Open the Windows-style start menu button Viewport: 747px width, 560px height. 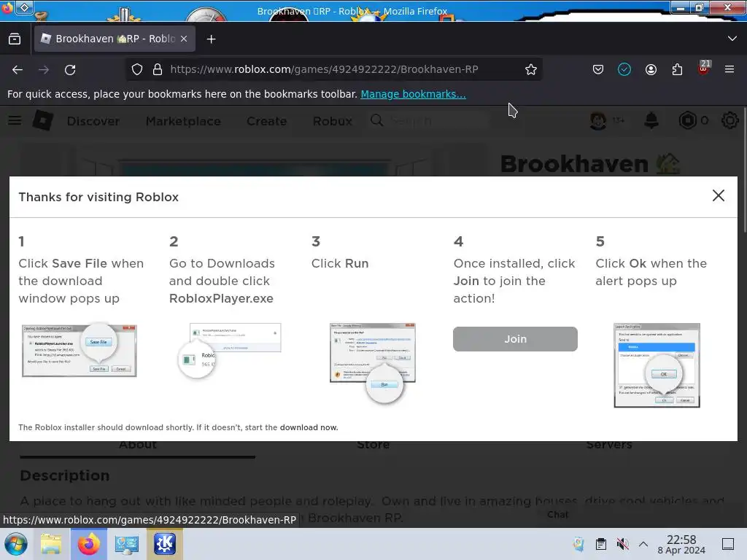point(16,544)
